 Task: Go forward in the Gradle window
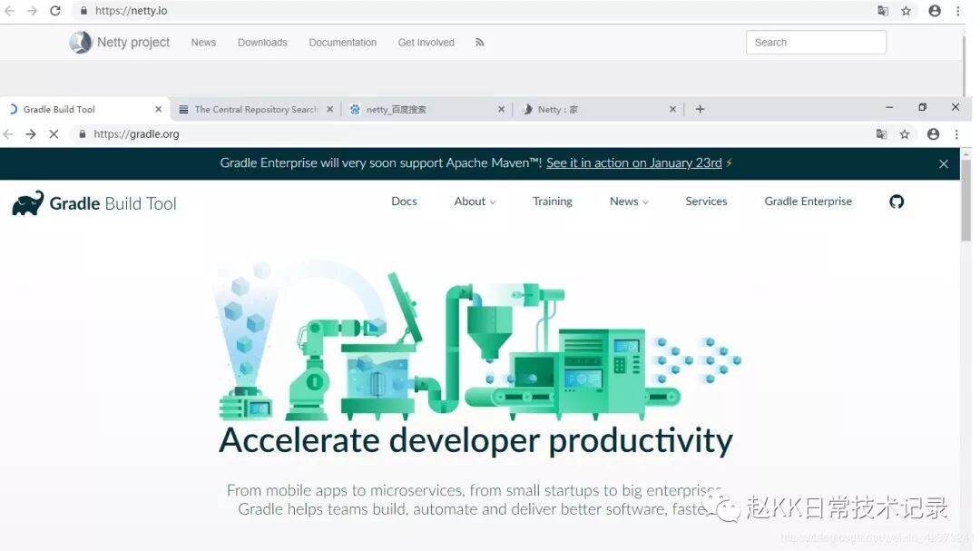click(x=31, y=133)
